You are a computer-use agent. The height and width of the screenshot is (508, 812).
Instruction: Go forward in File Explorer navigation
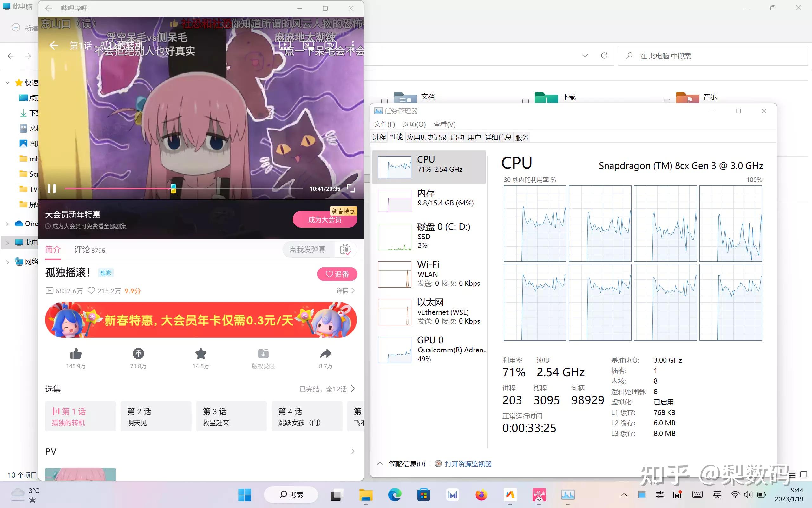tap(28, 56)
